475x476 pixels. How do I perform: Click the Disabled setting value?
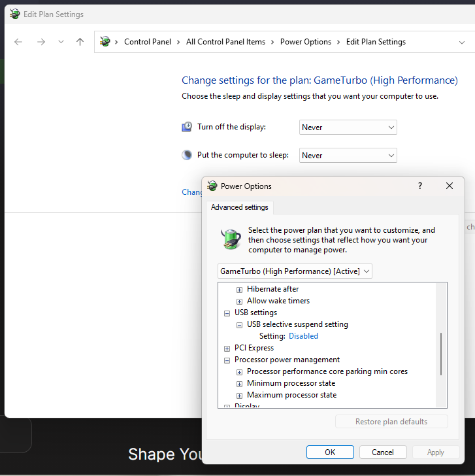click(x=303, y=336)
